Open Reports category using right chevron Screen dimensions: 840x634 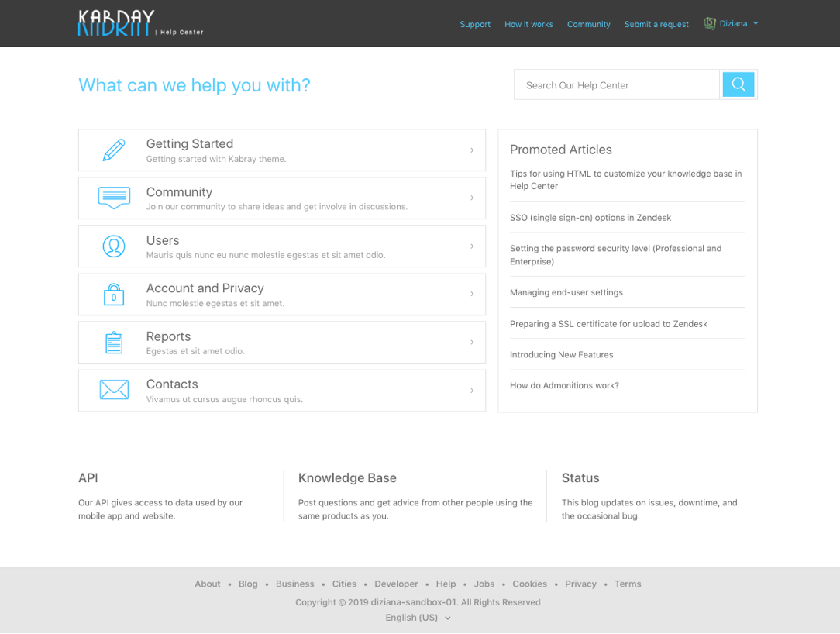click(472, 343)
